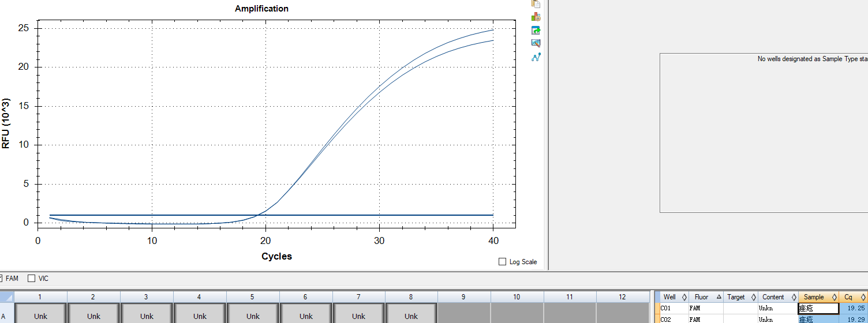The image size is (868, 323).
Task: Sort table by the Fluor column
Action: [705, 297]
